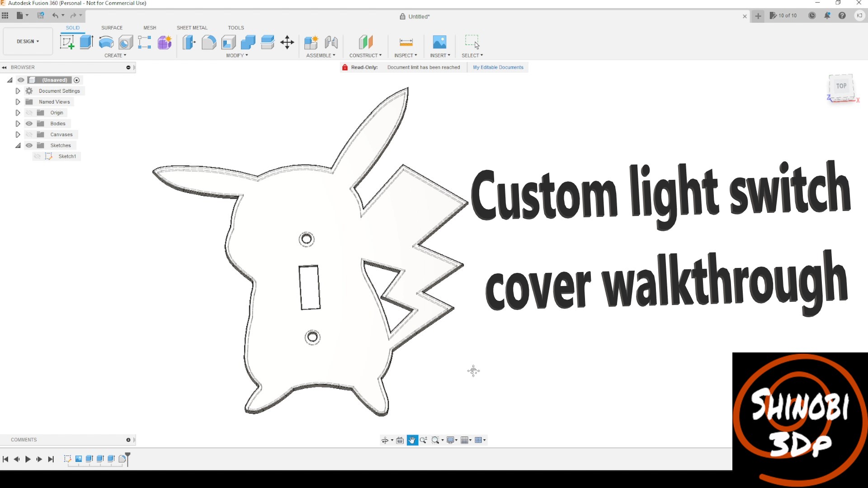Viewport: 868px width, 488px height.
Task: Select the Offset Plane construct tool
Action: [365, 42]
